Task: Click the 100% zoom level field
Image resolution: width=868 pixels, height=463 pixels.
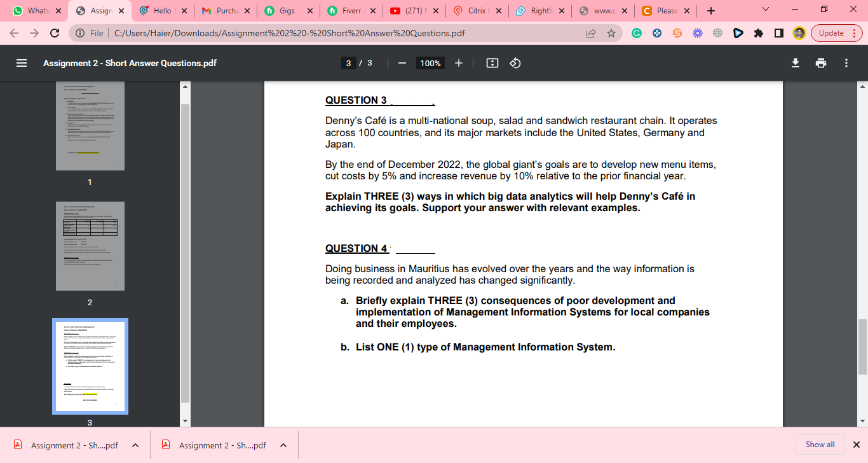Action: (x=430, y=63)
